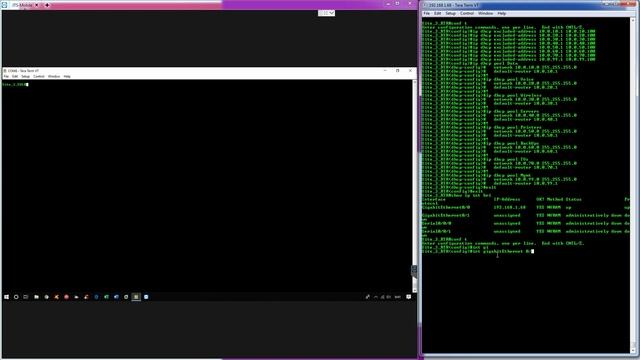Open File menu in 192.168.1.68 Tera Term window
640x360 pixels.
[427, 13]
